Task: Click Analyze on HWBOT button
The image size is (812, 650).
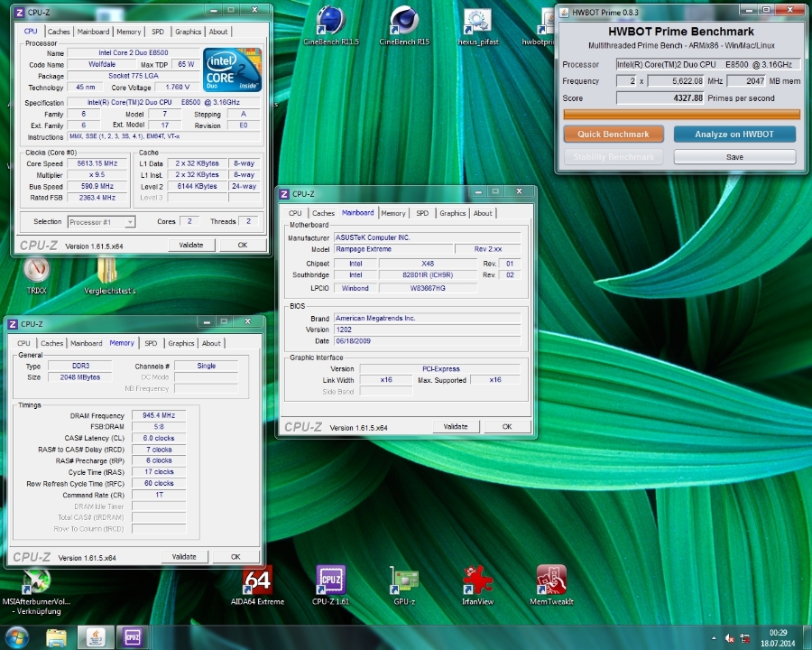Action: coord(734,135)
